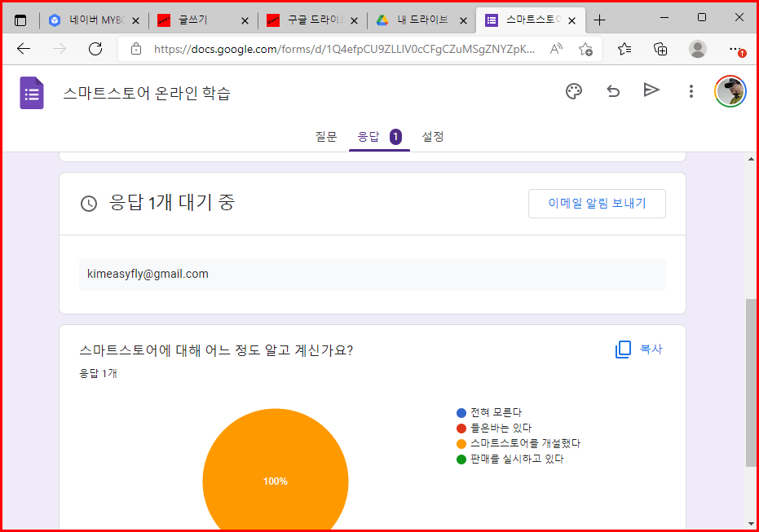The height and width of the screenshot is (532, 759).
Task: Click the scrollbar down arrow
Action: [x=751, y=523]
